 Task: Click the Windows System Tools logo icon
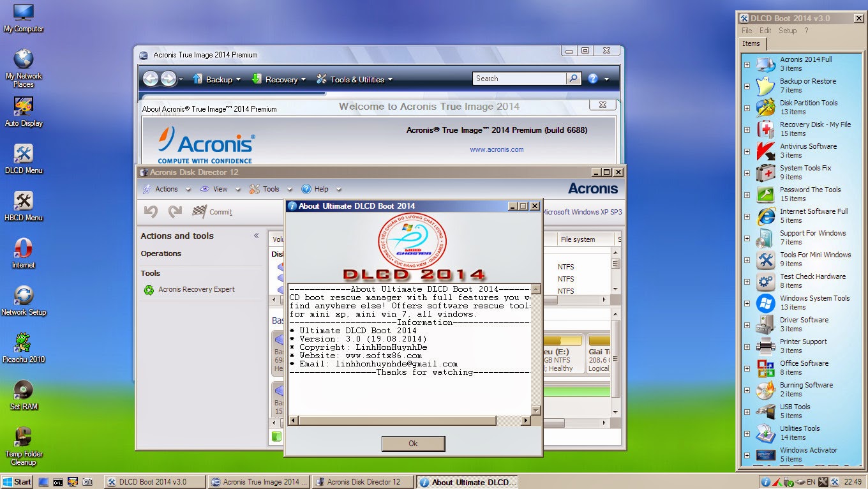click(765, 303)
